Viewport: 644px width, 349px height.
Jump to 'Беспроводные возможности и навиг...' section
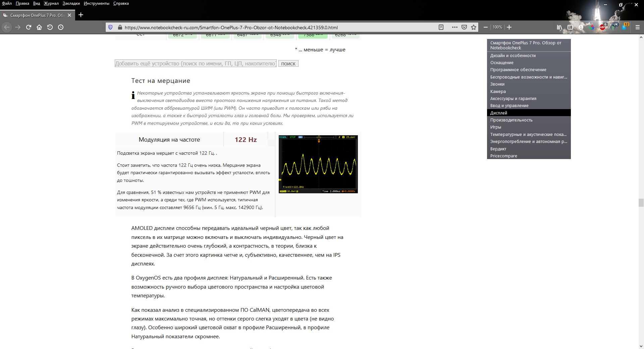click(529, 77)
